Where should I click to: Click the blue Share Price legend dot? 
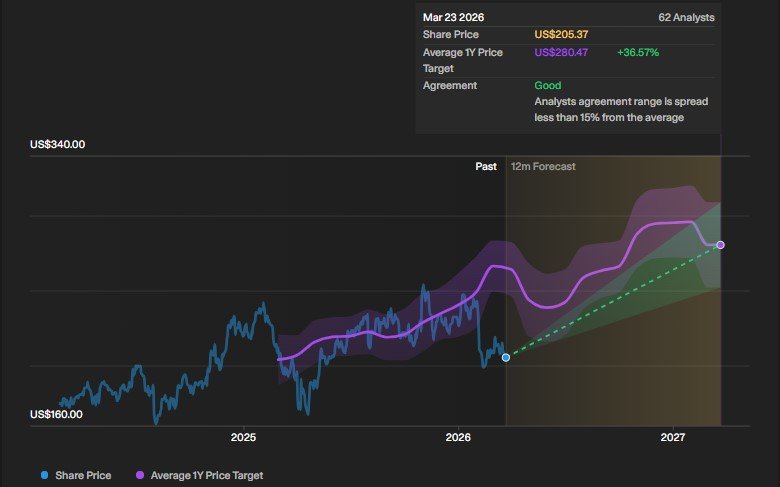point(44,475)
